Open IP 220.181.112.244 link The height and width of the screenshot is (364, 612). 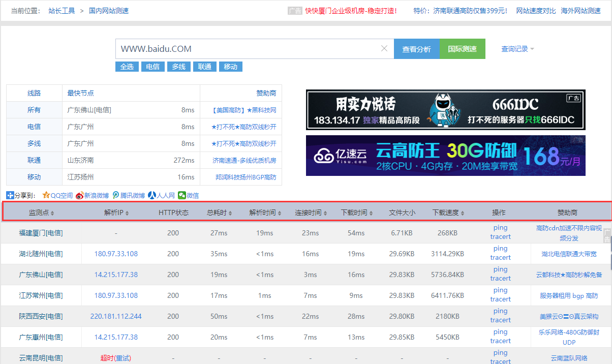point(116,316)
